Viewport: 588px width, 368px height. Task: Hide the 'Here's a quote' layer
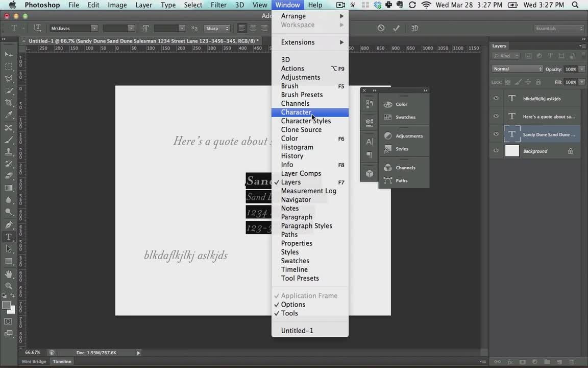point(496,117)
